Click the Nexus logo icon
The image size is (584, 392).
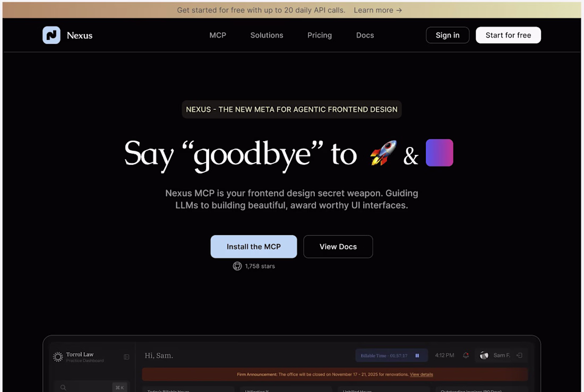point(51,35)
